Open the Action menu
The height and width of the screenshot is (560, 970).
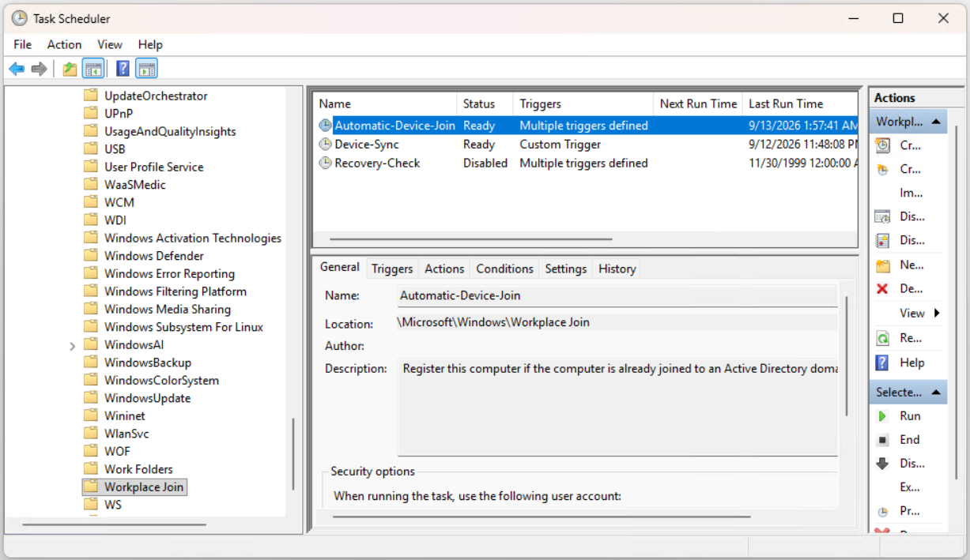tap(64, 44)
